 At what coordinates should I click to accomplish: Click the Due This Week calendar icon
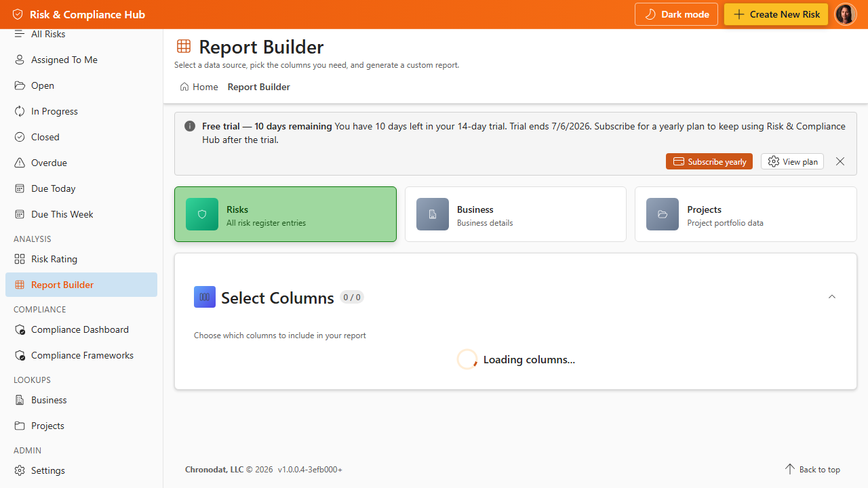click(x=20, y=214)
